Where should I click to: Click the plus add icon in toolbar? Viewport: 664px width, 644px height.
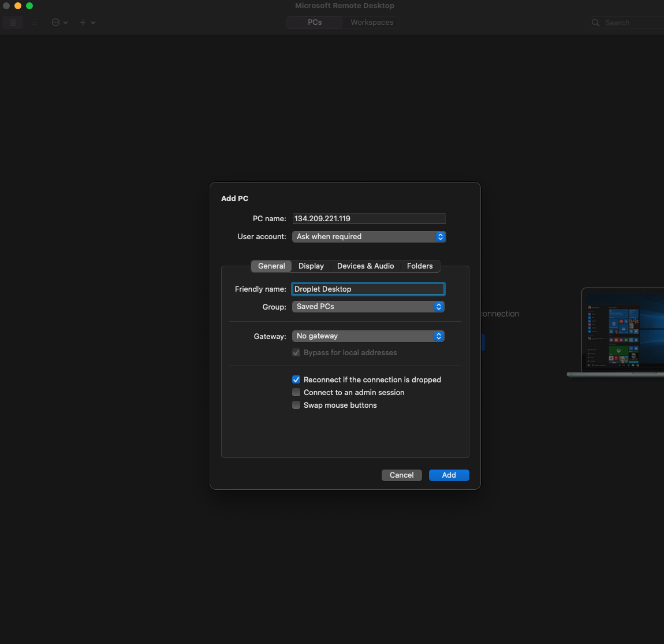pyautogui.click(x=83, y=23)
